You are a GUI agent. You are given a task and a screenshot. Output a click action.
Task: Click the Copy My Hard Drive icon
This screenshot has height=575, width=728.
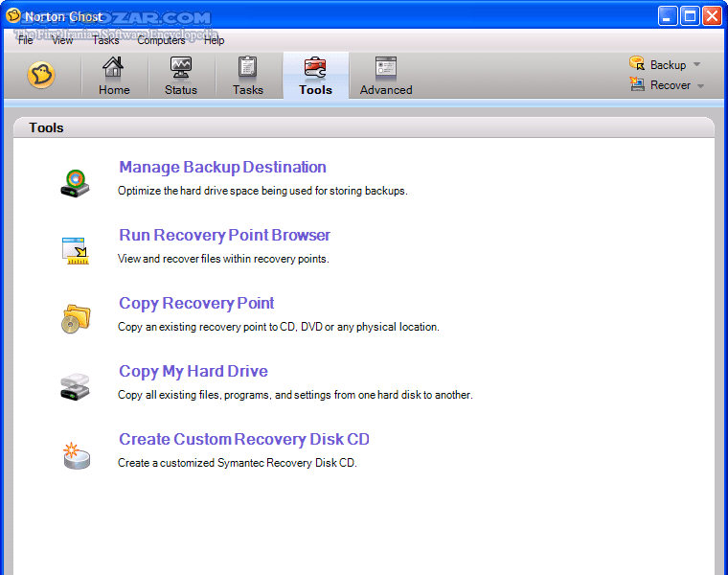(75, 386)
